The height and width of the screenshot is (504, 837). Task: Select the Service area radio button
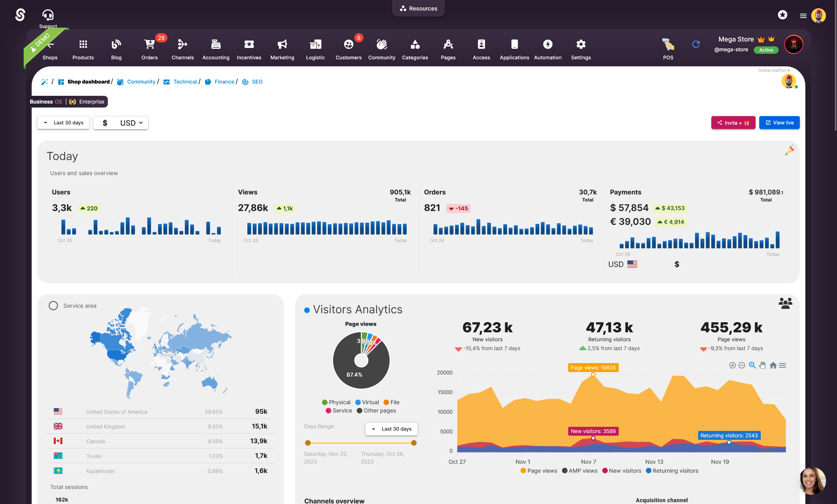[x=53, y=306]
